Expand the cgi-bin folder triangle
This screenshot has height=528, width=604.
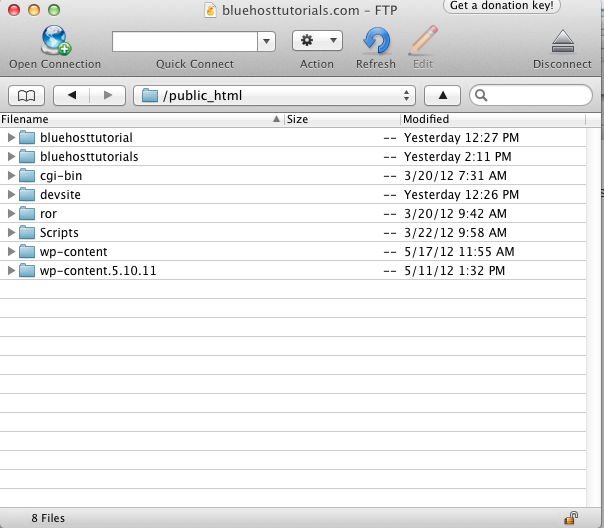point(11,176)
